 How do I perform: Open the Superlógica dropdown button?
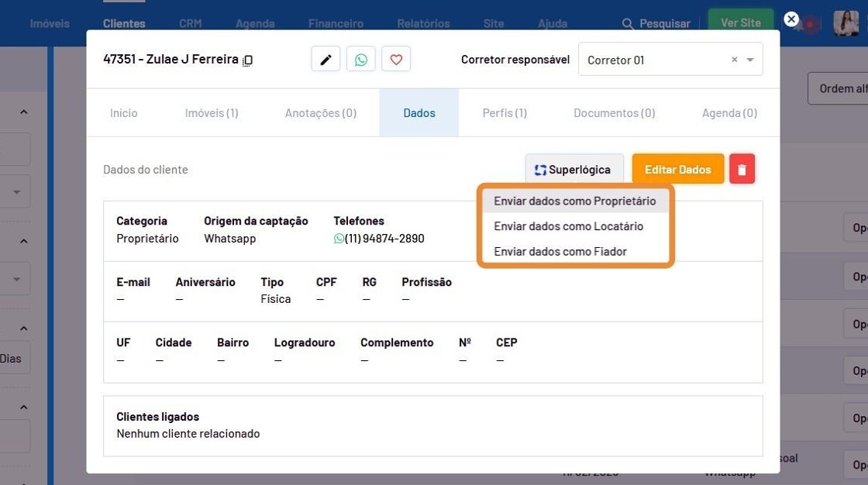pos(573,169)
